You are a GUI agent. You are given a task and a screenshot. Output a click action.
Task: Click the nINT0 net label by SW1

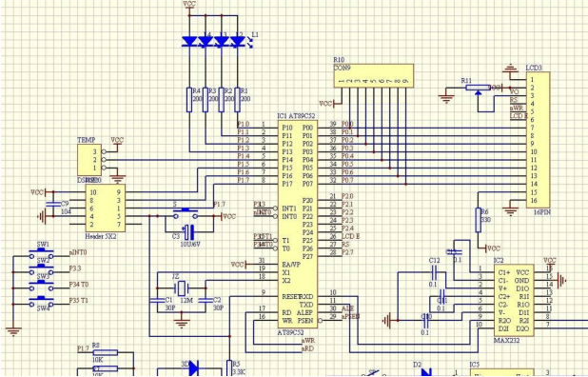point(78,252)
